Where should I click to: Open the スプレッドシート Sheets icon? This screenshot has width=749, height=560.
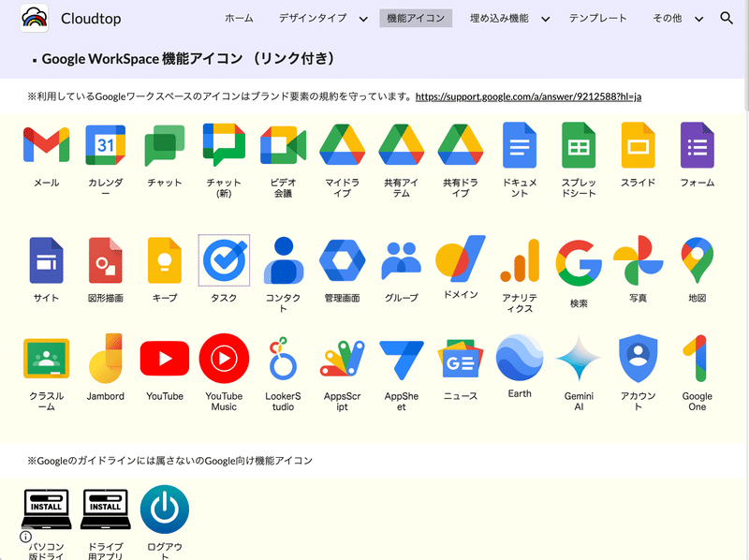coord(579,145)
